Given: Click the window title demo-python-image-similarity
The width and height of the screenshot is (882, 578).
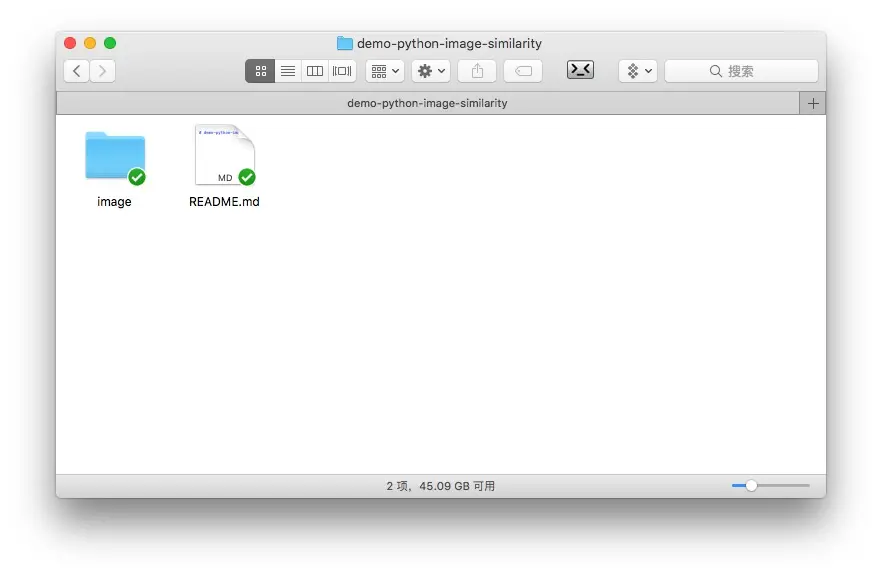Looking at the screenshot, I should pyautogui.click(x=449, y=43).
